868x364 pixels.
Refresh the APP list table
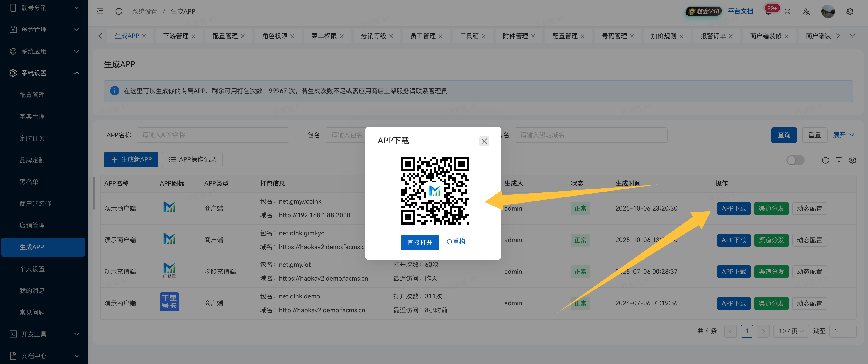pyautogui.click(x=825, y=160)
